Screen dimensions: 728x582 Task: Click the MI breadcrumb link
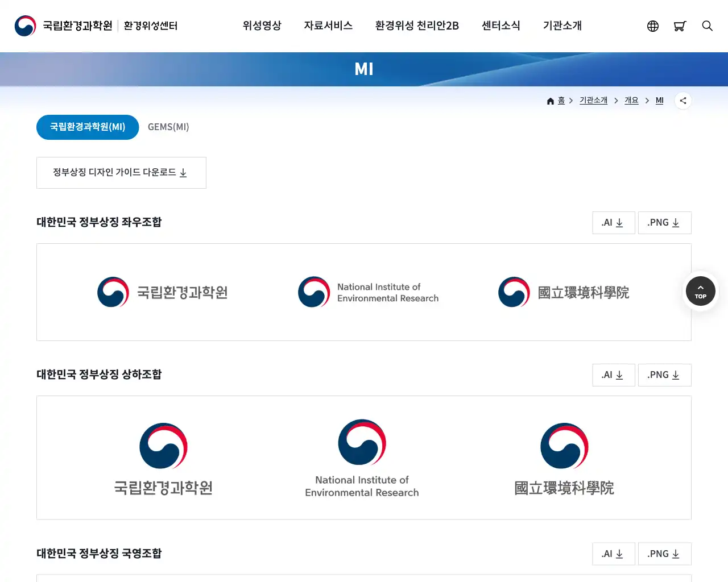(x=660, y=101)
